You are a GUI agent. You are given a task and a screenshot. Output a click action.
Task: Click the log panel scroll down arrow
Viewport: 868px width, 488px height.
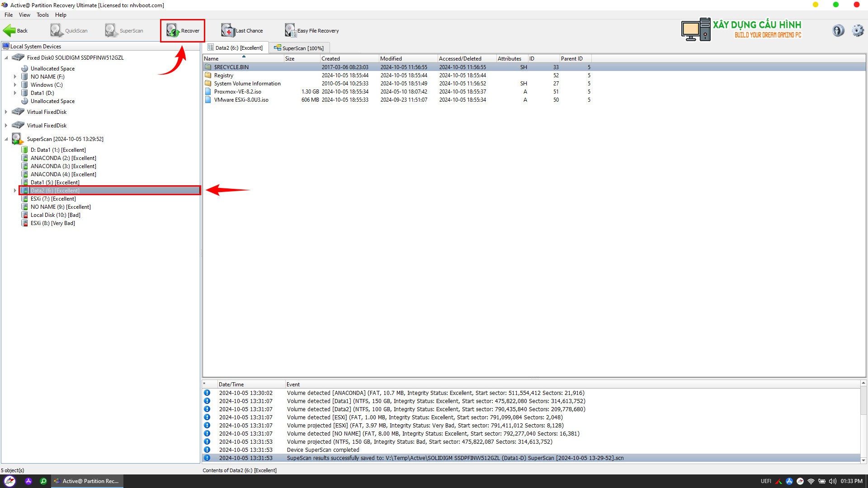(x=863, y=460)
